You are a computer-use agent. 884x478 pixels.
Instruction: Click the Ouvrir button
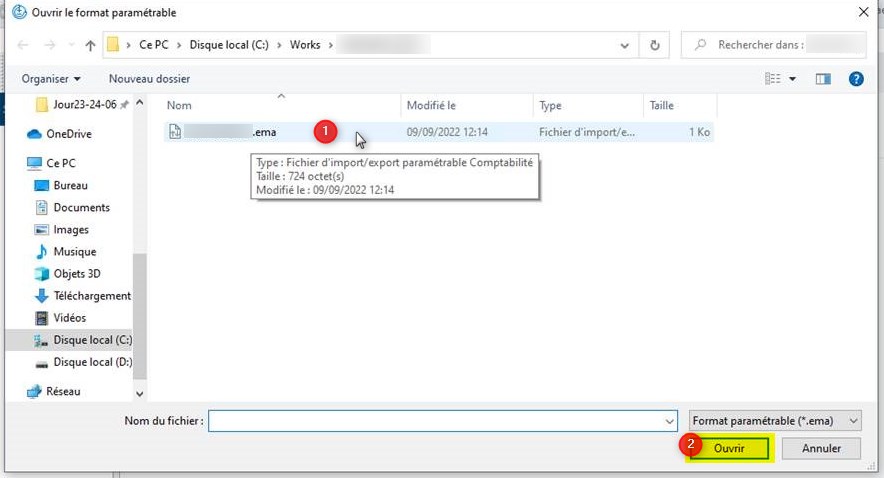tap(729, 449)
